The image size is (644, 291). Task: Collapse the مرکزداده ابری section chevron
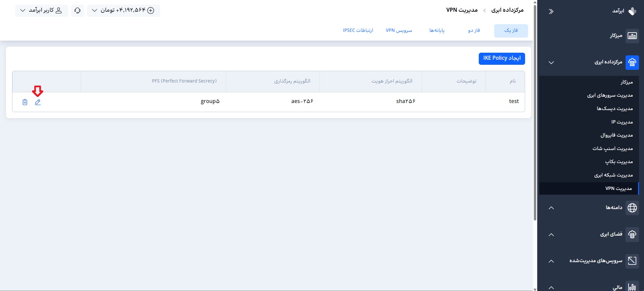(551, 62)
